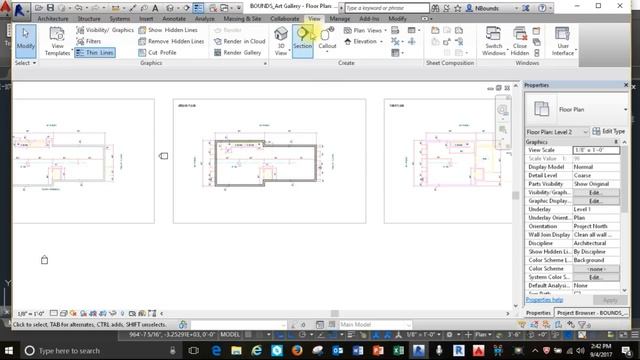Open Floor Plan type selector dropdown
The width and height of the screenshot is (640, 360).
point(625,109)
